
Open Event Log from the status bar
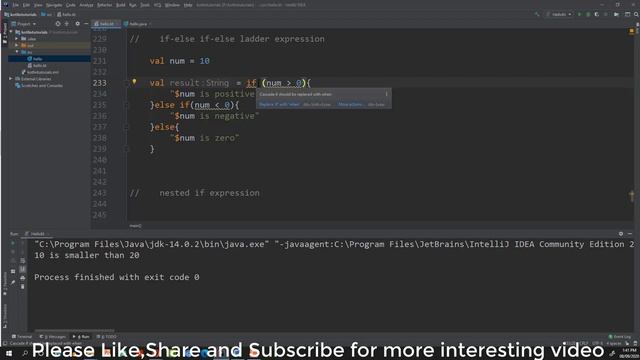[620, 337]
